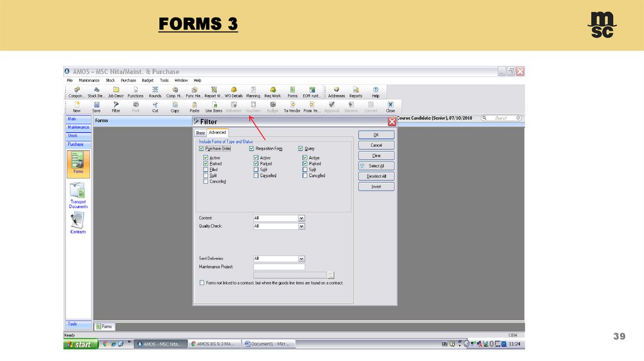
Task: Click the New toolbar icon
Action: [x=77, y=107]
